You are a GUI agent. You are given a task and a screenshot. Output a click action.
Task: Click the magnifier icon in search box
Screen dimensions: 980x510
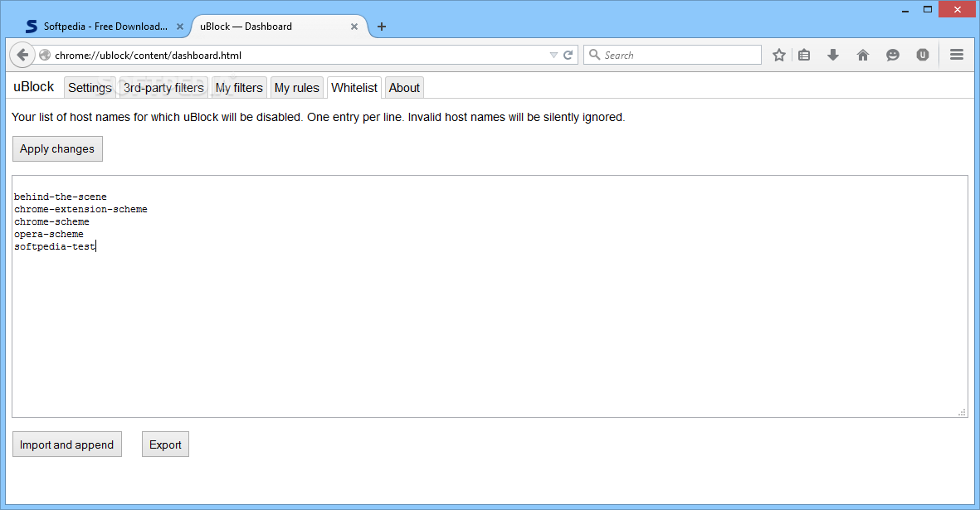coord(594,54)
